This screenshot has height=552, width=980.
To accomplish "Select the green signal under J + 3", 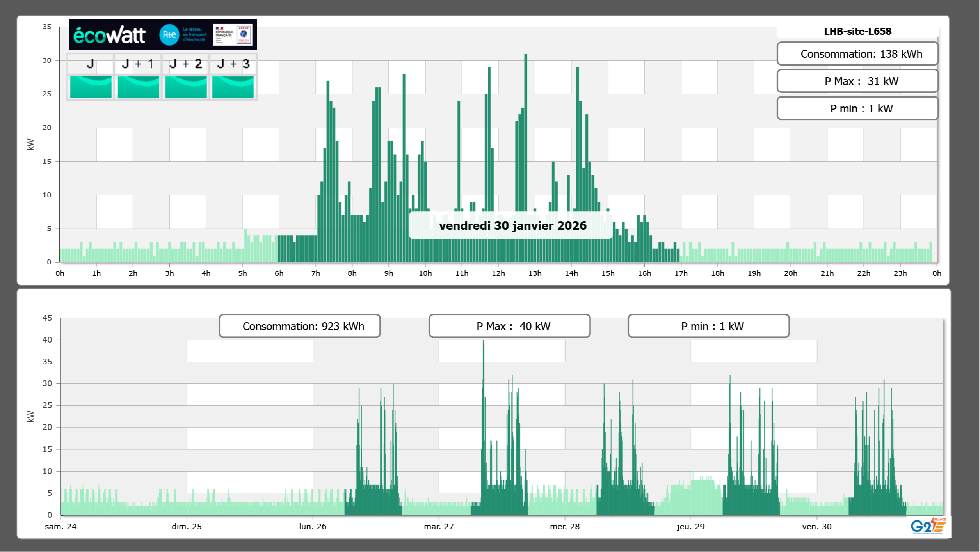I will pos(233,87).
